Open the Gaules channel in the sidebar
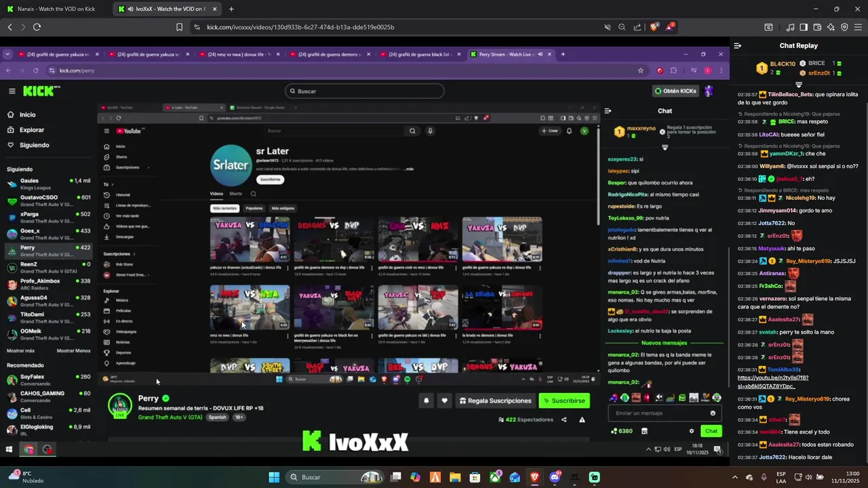This screenshot has width=868, height=488. [47, 184]
